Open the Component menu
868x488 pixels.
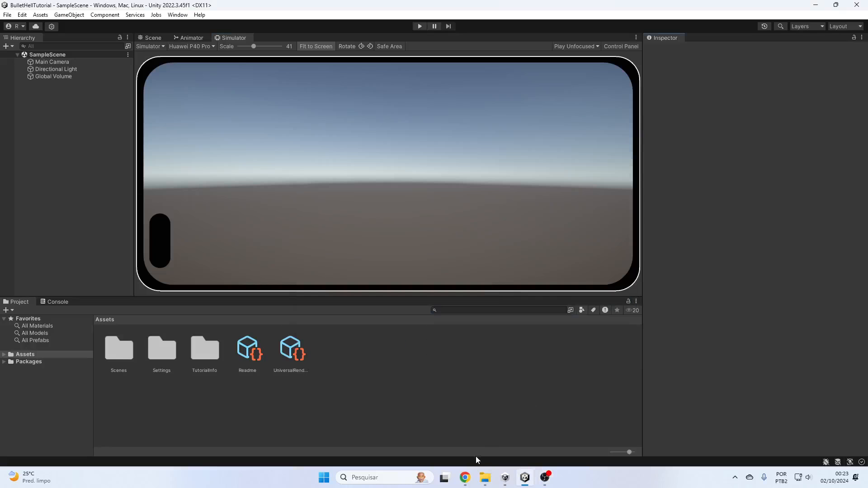tap(105, 15)
